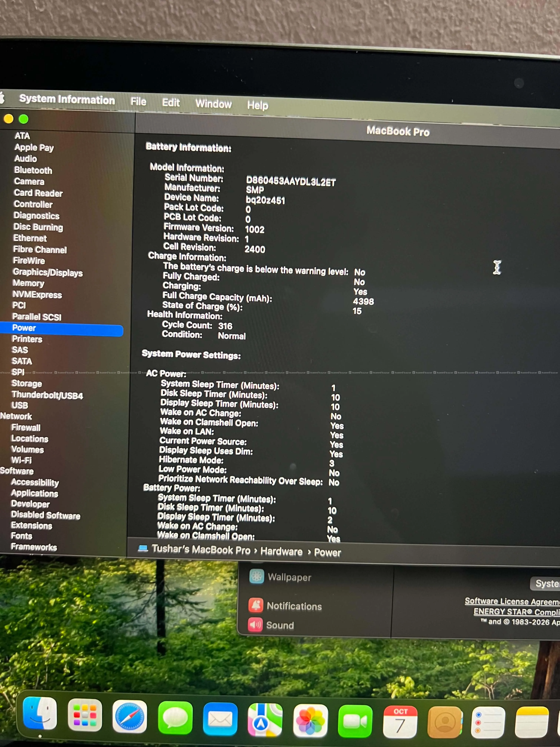
Task: Select Ethernet in the sidebar
Action: pyautogui.click(x=30, y=238)
